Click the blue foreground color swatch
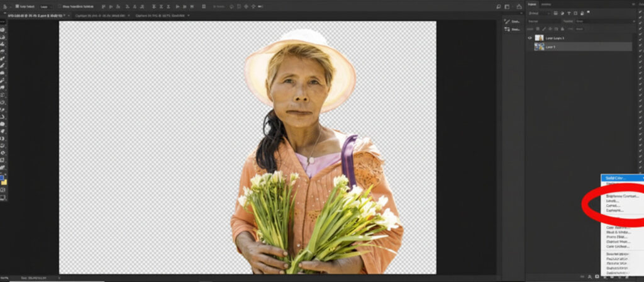The height and width of the screenshot is (282, 644). coord(2,178)
